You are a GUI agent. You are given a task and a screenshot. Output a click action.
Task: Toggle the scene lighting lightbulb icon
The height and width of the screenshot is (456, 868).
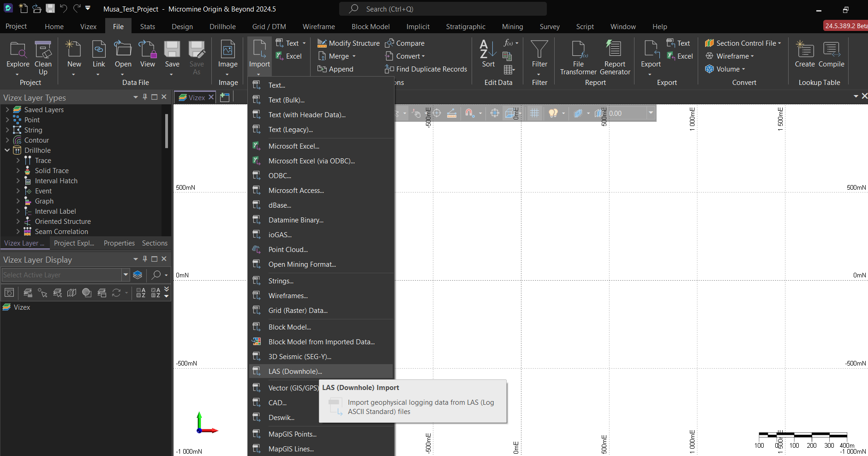(554, 113)
